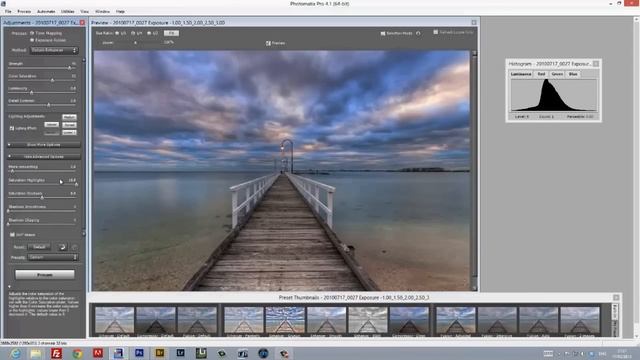Open Google Chrome from the taskbar
Image resolution: width=640 pixels, height=360 pixels.
tap(77, 353)
